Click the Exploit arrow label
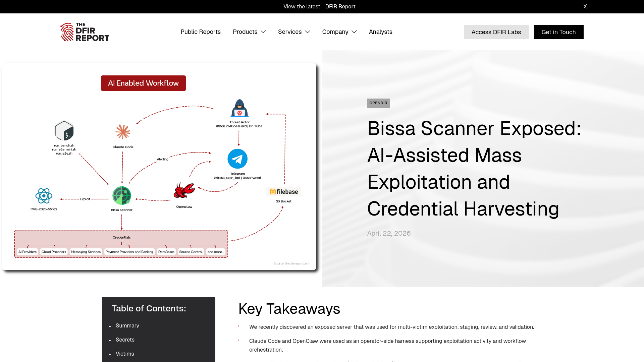This screenshot has width=644, height=362. [x=85, y=199]
